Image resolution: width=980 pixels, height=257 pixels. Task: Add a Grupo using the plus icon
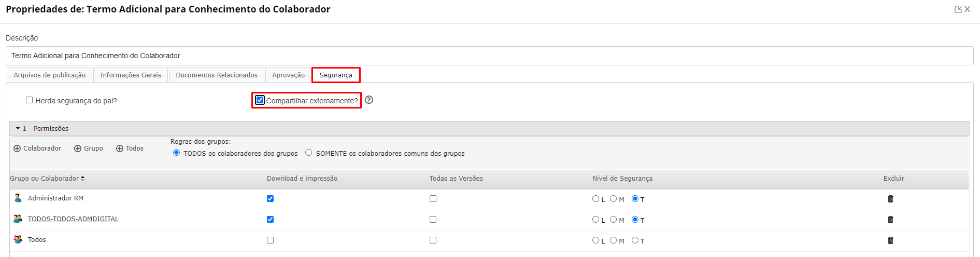click(78, 148)
